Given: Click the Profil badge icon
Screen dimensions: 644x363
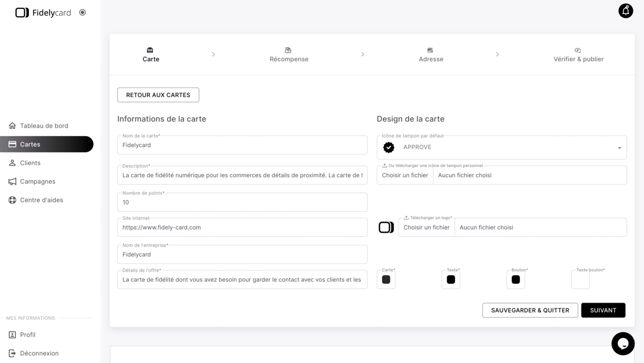Looking at the screenshot, I should [13, 335].
